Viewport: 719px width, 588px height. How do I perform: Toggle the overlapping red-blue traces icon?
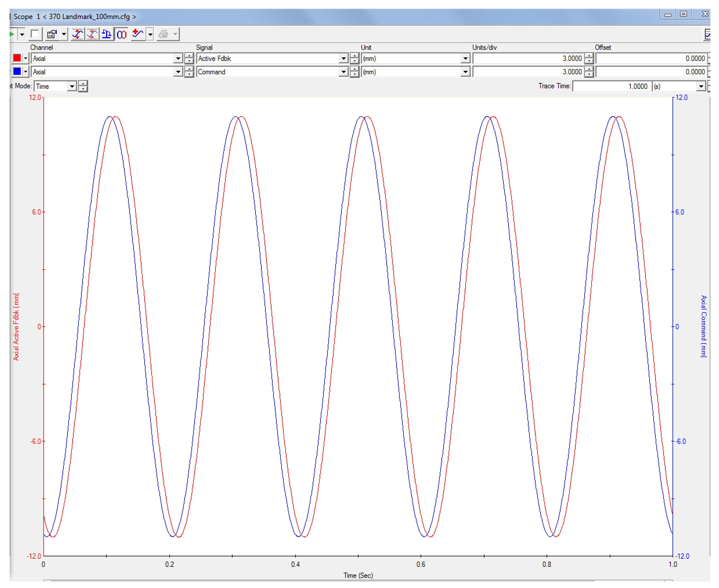point(122,34)
